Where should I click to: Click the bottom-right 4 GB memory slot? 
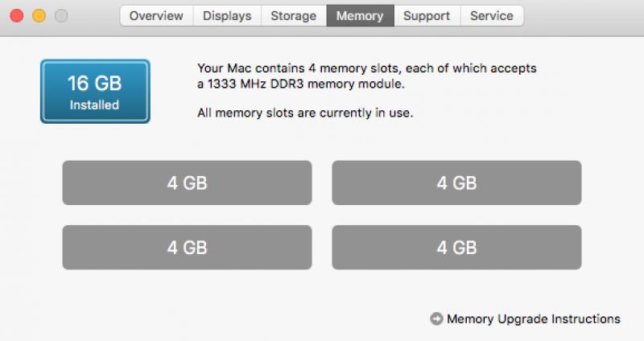[x=456, y=247]
